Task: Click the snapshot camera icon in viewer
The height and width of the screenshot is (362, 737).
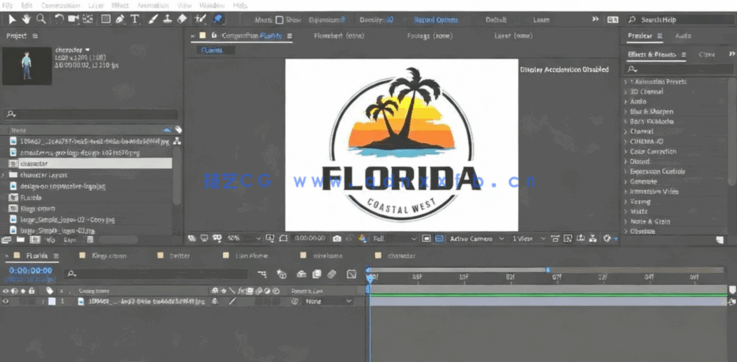Action: click(x=337, y=238)
